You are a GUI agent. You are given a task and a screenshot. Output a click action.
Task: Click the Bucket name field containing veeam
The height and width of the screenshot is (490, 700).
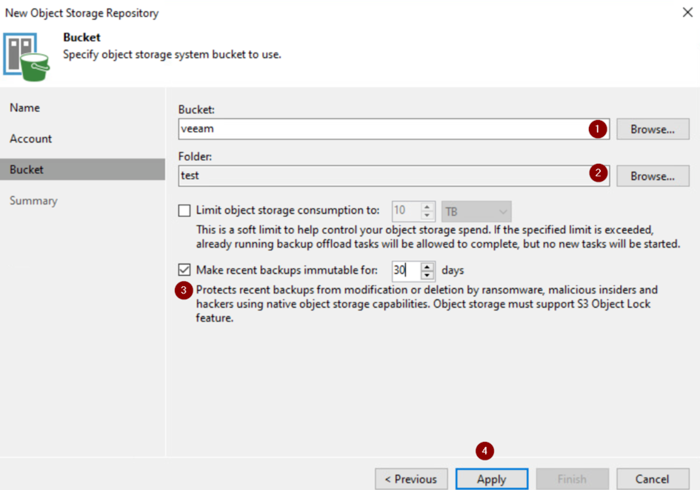coord(394,129)
